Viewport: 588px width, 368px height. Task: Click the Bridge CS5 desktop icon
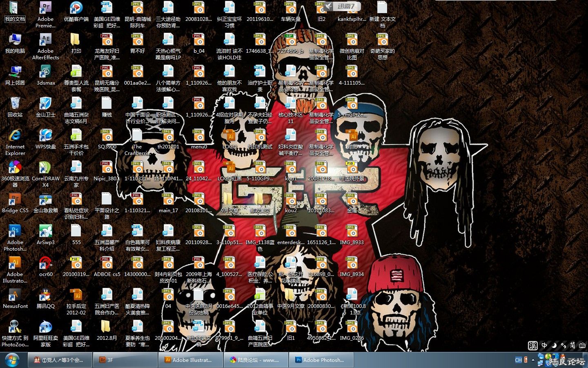click(x=15, y=200)
